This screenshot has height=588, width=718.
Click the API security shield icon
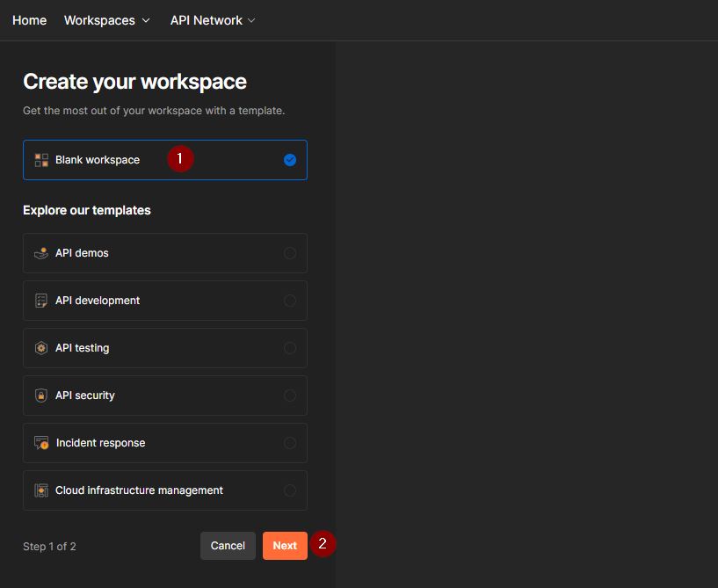tap(41, 396)
